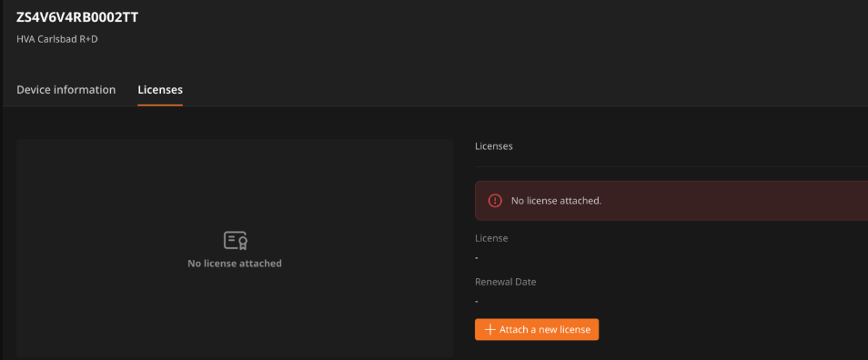Click the red alert exclamation icon

(x=495, y=201)
